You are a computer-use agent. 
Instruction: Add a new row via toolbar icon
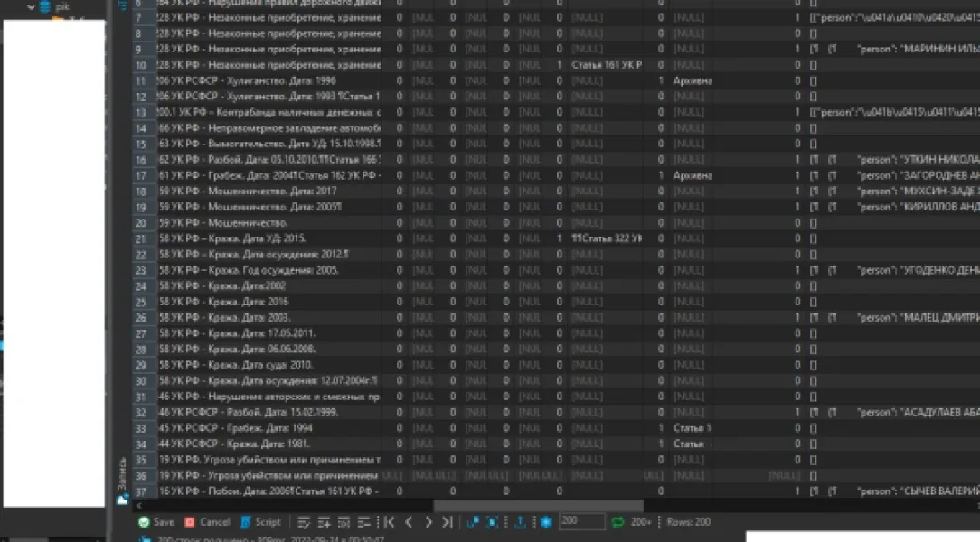(x=324, y=522)
